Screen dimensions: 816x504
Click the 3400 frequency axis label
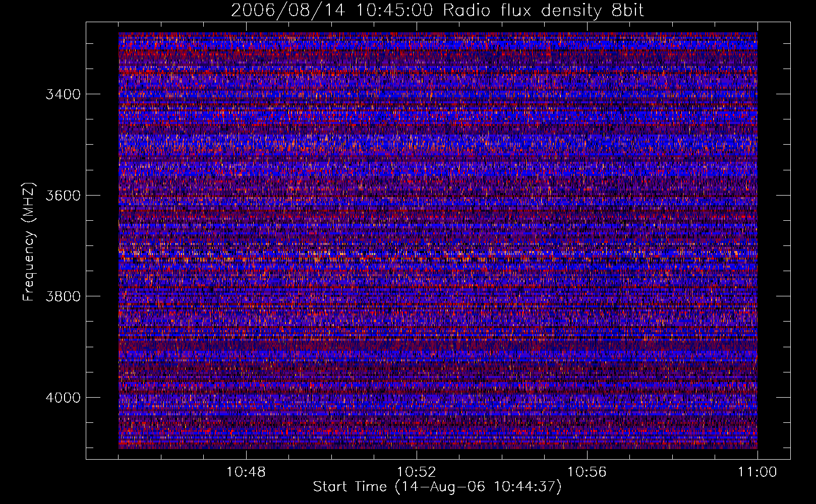click(63, 94)
